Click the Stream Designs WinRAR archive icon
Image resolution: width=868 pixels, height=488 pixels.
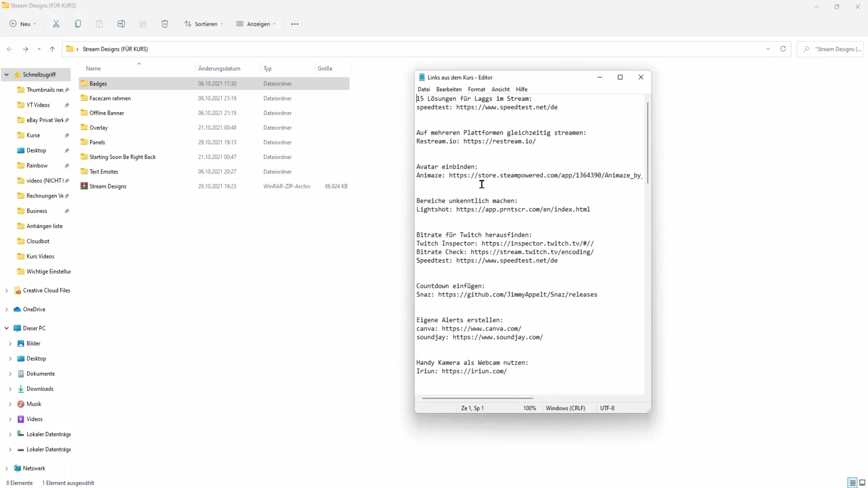tap(84, 186)
